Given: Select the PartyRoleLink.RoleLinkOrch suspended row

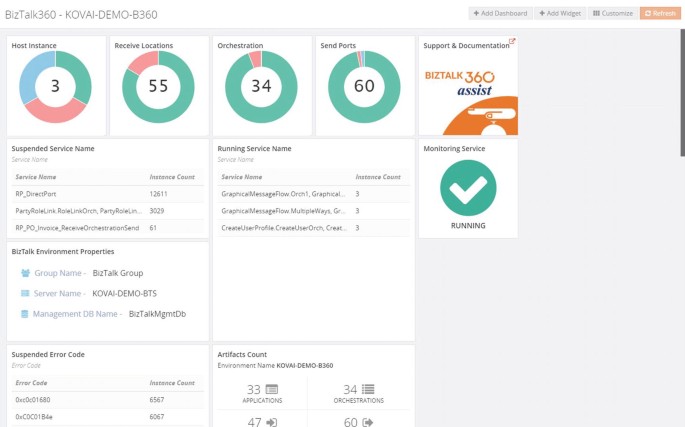Looking at the screenshot, I should pos(107,211).
